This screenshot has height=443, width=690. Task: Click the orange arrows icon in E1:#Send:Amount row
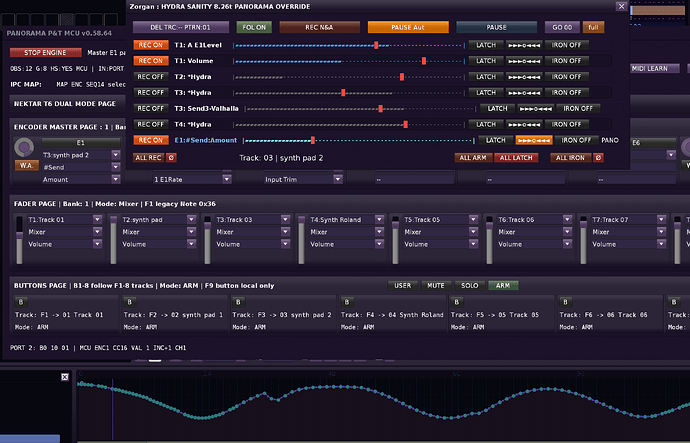[x=534, y=140]
